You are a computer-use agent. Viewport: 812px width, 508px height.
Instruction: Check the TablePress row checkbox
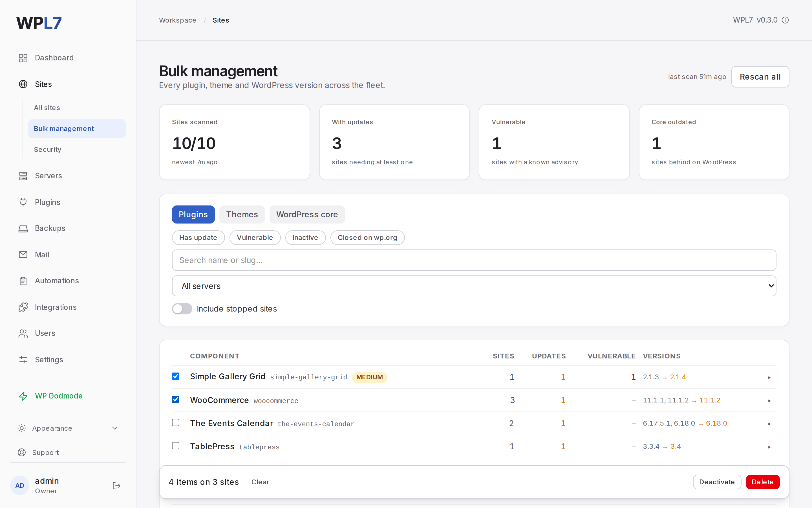175,446
